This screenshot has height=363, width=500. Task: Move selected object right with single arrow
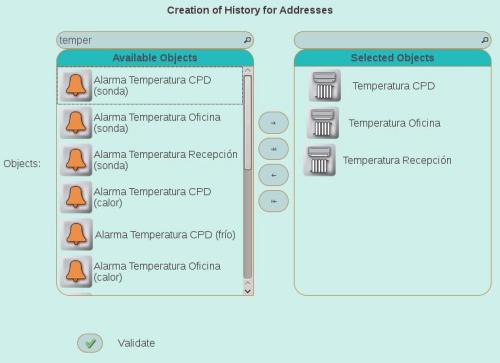pyautogui.click(x=273, y=123)
